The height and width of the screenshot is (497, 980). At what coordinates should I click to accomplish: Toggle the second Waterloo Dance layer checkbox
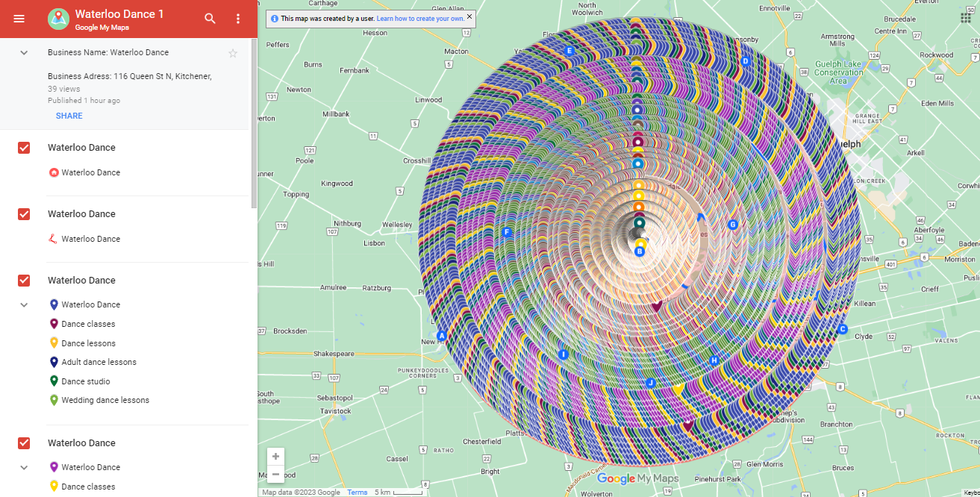(24, 214)
